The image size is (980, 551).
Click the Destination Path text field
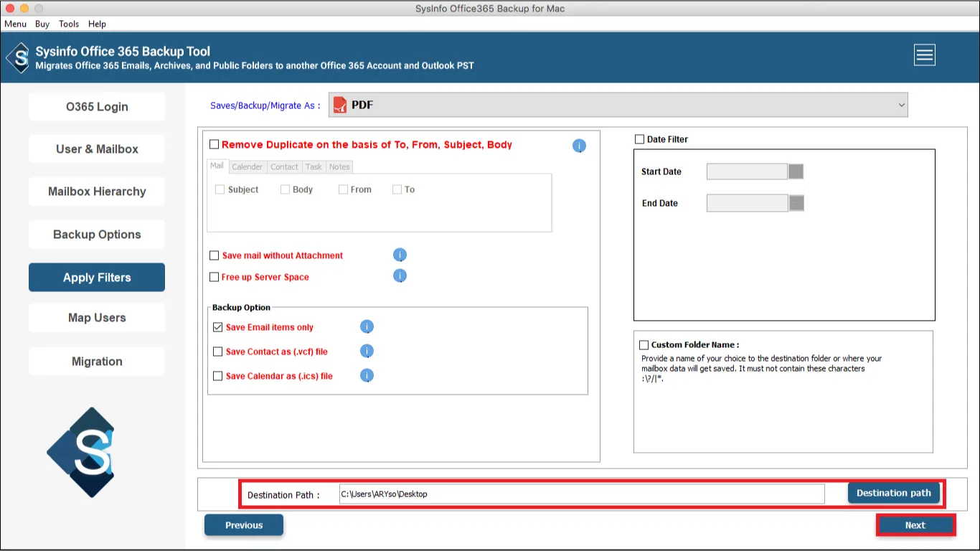(581, 494)
